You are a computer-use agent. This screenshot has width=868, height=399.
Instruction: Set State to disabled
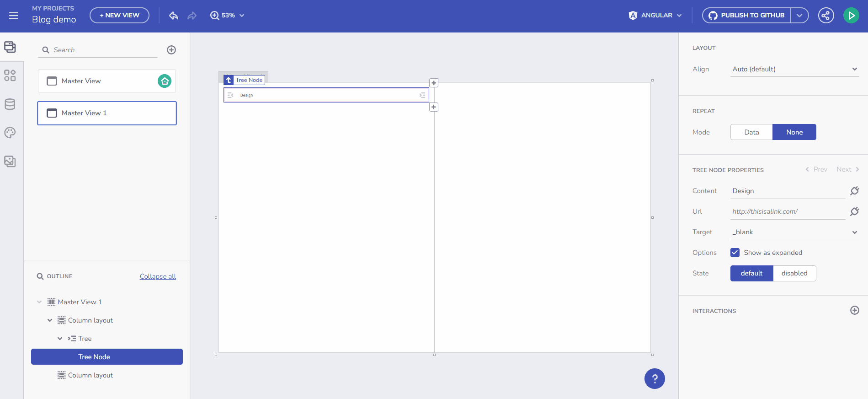794,273
